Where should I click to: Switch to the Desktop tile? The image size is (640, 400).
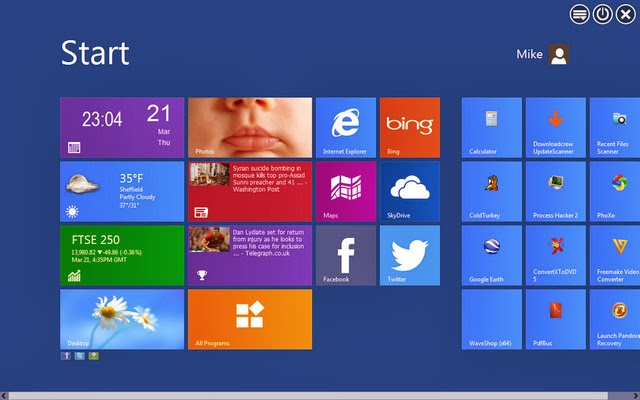(122, 319)
